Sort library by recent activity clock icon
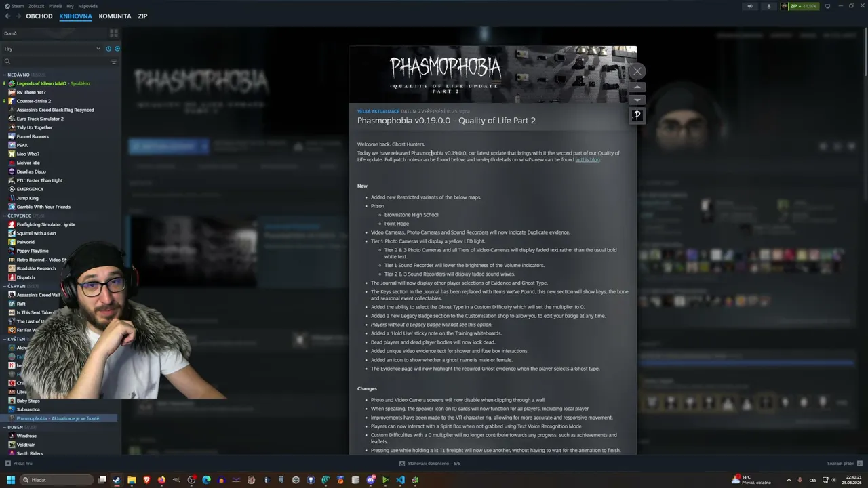868x488 pixels. pos(108,49)
